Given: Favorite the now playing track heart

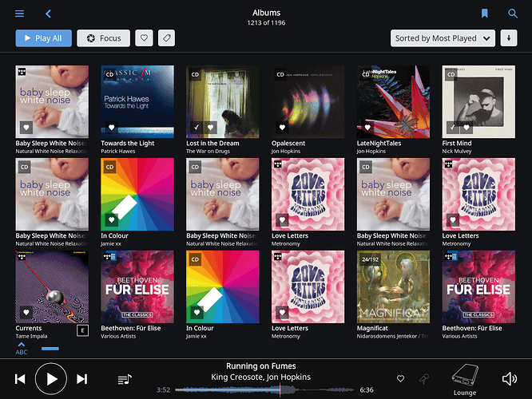Looking at the screenshot, I should coord(400,378).
